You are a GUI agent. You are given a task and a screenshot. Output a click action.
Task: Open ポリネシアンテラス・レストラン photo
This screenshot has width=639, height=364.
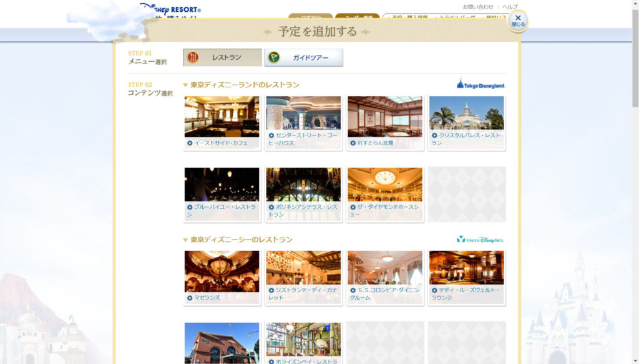[303, 184]
